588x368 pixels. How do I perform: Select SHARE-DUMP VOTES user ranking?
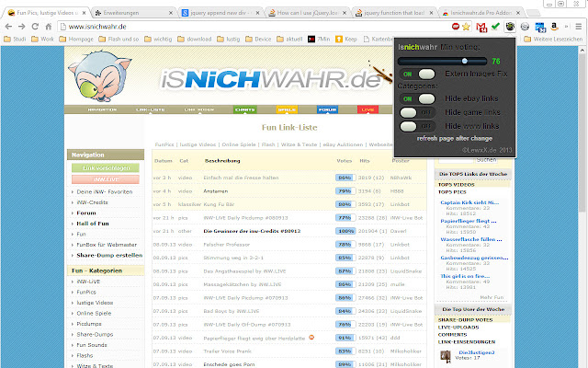[465, 320]
